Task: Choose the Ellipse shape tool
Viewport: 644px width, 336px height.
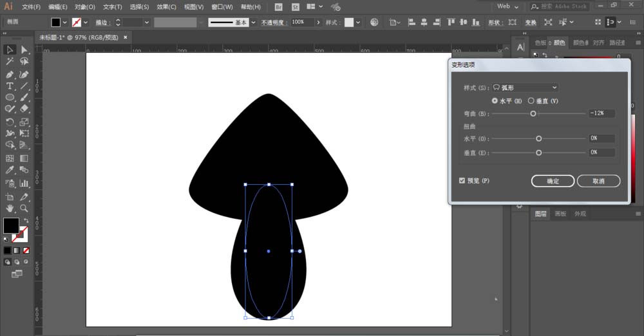Action: pyautogui.click(x=10, y=97)
